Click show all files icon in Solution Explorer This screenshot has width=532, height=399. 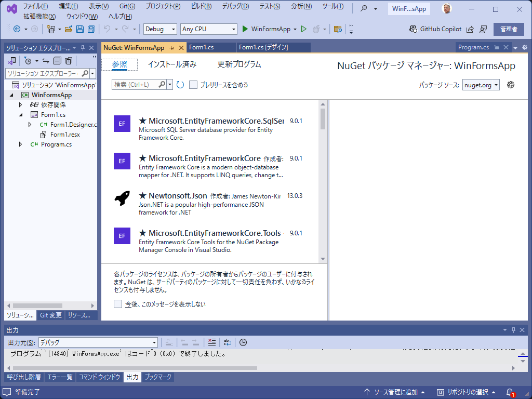point(69,61)
